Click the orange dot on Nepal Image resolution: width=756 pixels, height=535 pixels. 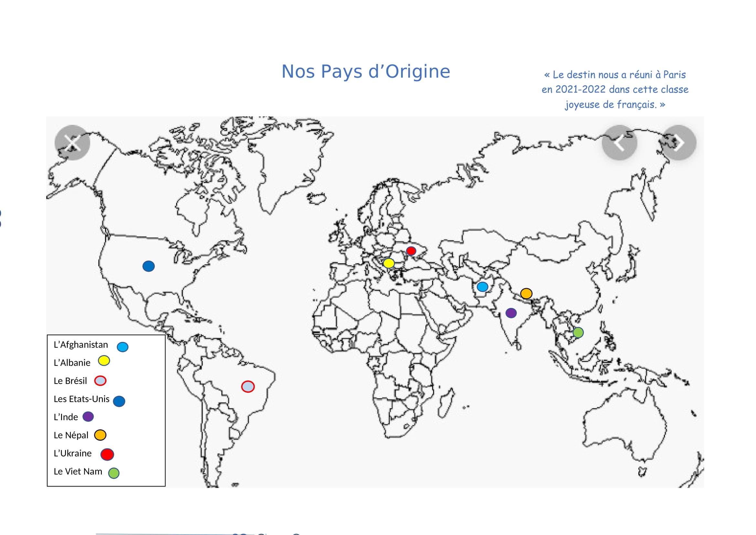coord(526,293)
